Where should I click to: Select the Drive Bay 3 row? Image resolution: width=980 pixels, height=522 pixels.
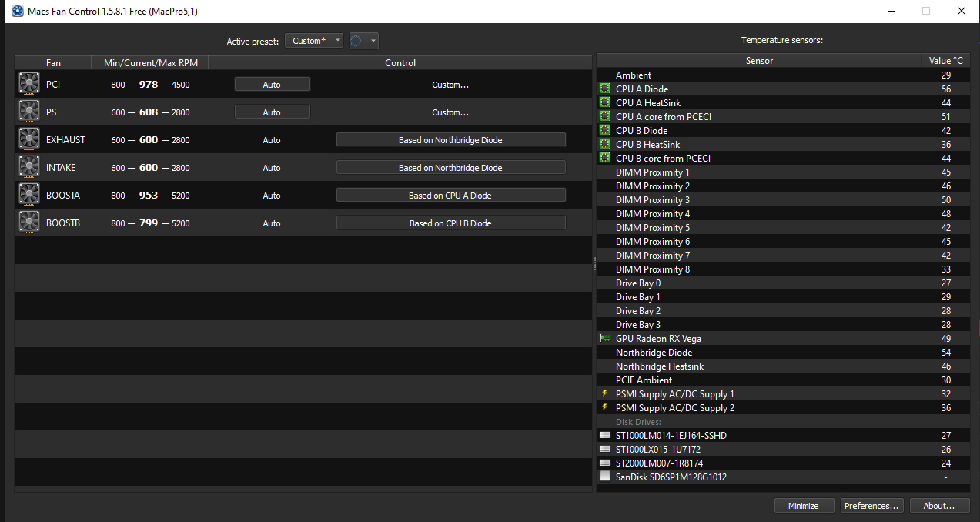[784, 325]
